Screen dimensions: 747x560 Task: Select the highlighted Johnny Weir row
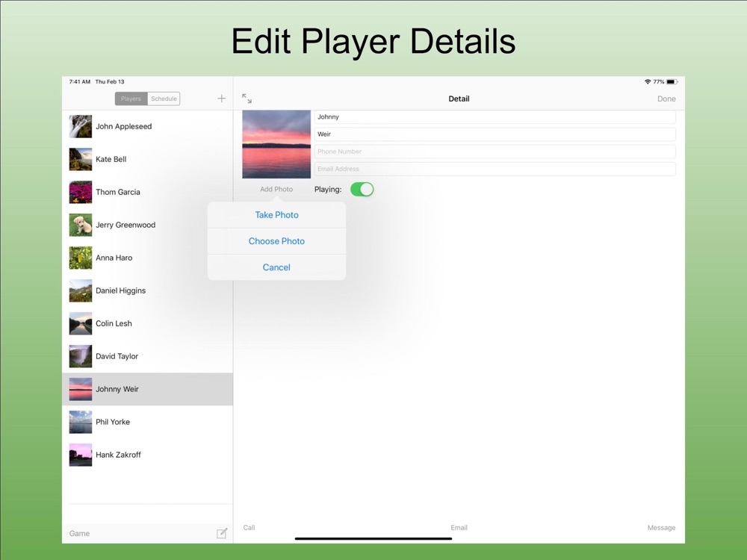(148, 389)
